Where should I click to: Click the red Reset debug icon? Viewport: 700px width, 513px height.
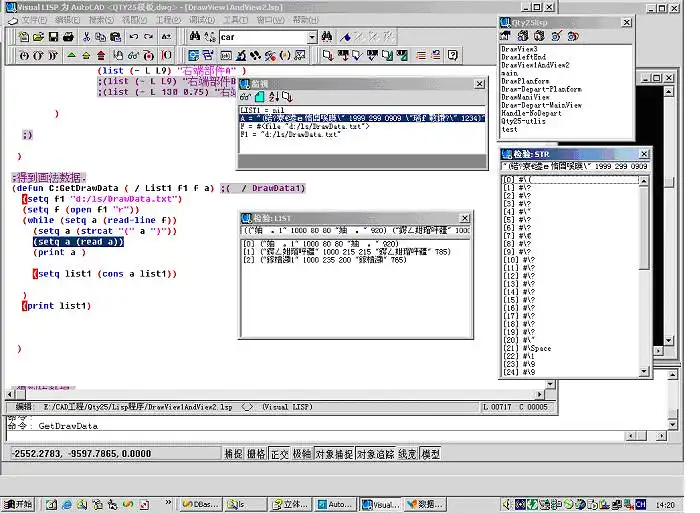pos(101,55)
